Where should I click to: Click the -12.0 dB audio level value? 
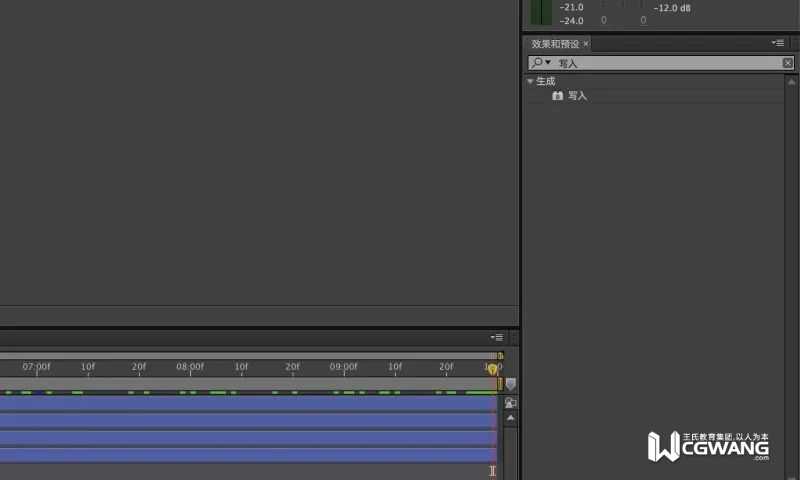pyautogui.click(x=672, y=8)
